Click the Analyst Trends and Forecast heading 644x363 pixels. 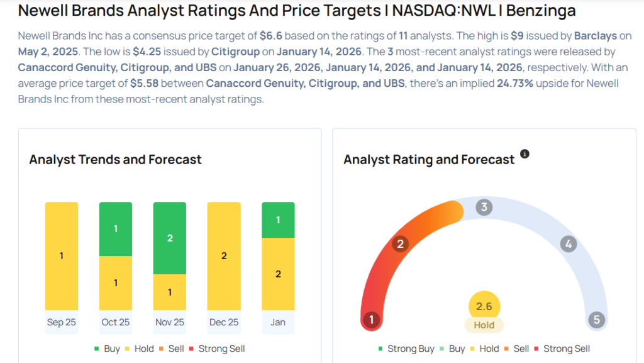(116, 160)
